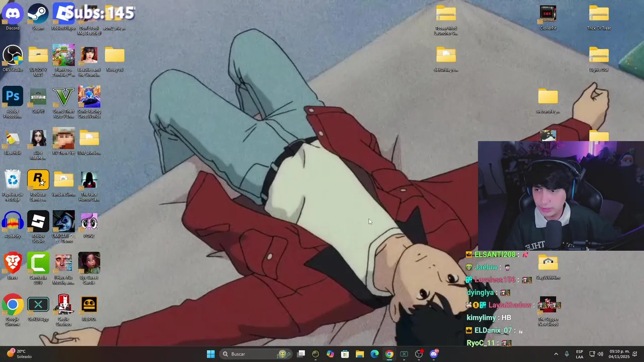This screenshot has height=362, width=644.
Task: Select the Brave browser desktop icon
Action: tap(13, 266)
